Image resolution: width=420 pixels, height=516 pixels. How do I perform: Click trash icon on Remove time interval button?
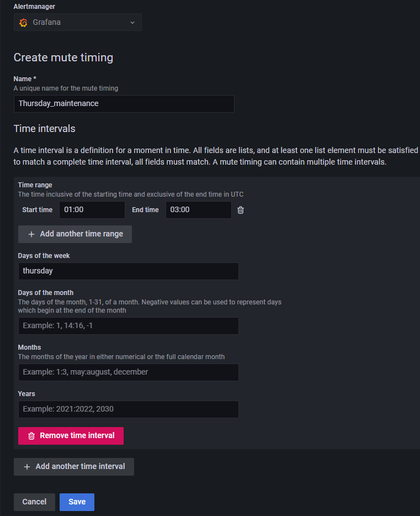[x=31, y=436]
